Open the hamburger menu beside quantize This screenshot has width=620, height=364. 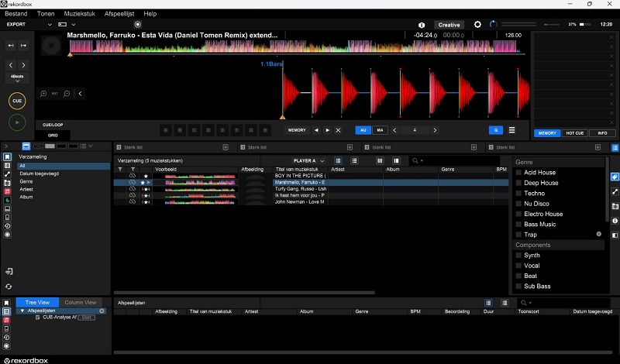tap(511, 130)
